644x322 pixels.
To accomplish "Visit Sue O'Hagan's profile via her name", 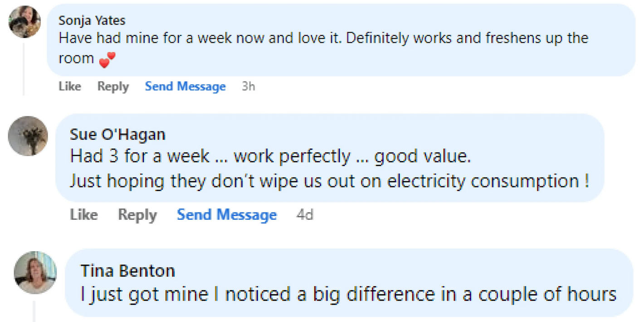I will click(x=117, y=134).
